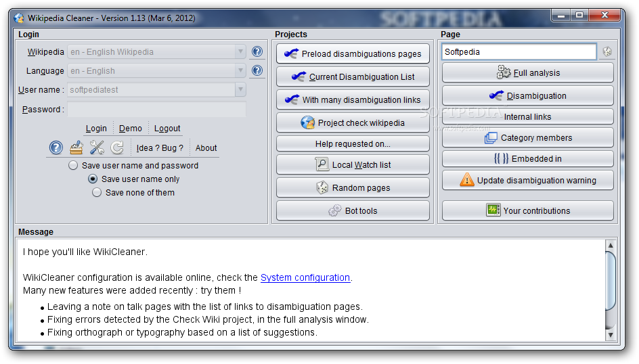Click Help requested on...
This screenshot has width=639, height=364.
(x=353, y=143)
